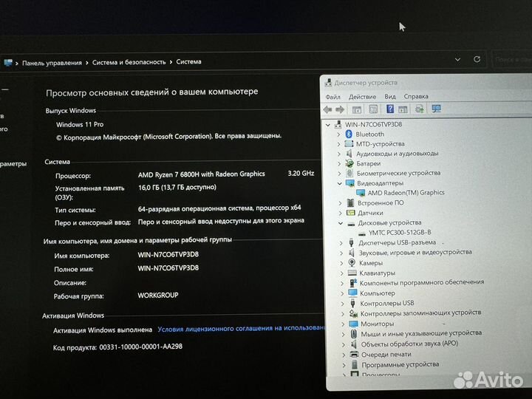The height and width of the screenshot is (399, 532).
Task: Click the Back arrow in Device Manager toolbar
Action: (327, 109)
